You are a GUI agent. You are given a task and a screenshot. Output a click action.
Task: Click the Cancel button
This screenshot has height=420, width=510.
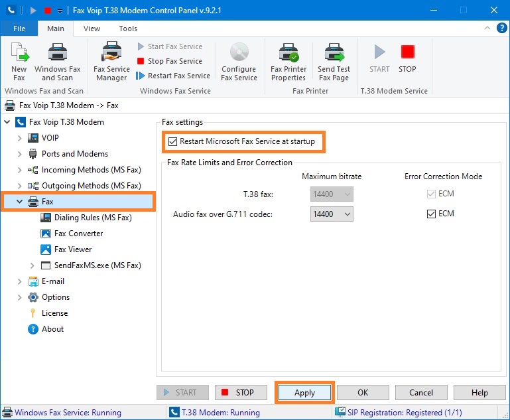pyautogui.click(x=421, y=392)
